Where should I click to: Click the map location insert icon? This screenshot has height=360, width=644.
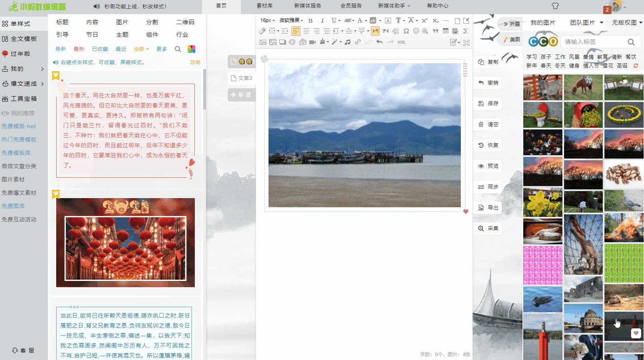pos(303,42)
